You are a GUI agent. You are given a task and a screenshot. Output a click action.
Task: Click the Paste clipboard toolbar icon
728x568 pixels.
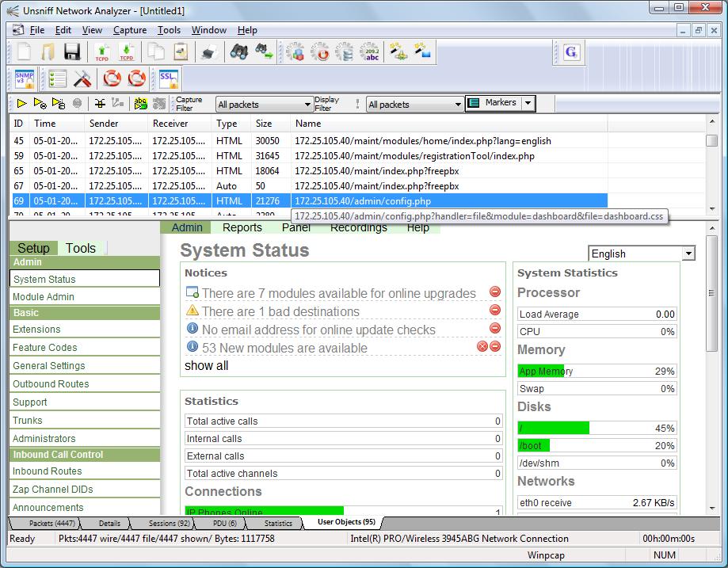(x=181, y=51)
